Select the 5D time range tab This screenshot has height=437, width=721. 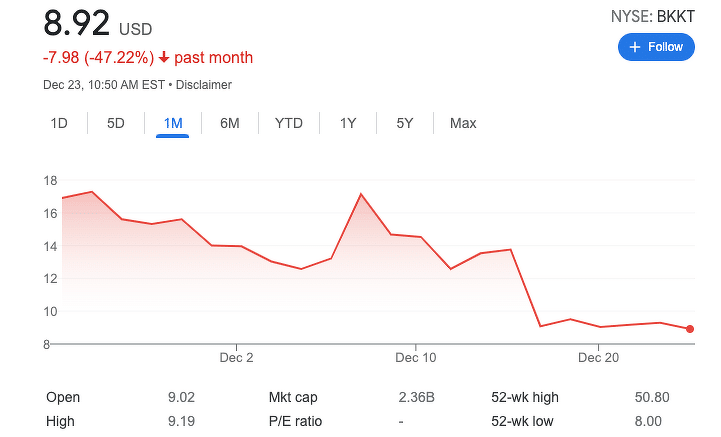(116, 123)
